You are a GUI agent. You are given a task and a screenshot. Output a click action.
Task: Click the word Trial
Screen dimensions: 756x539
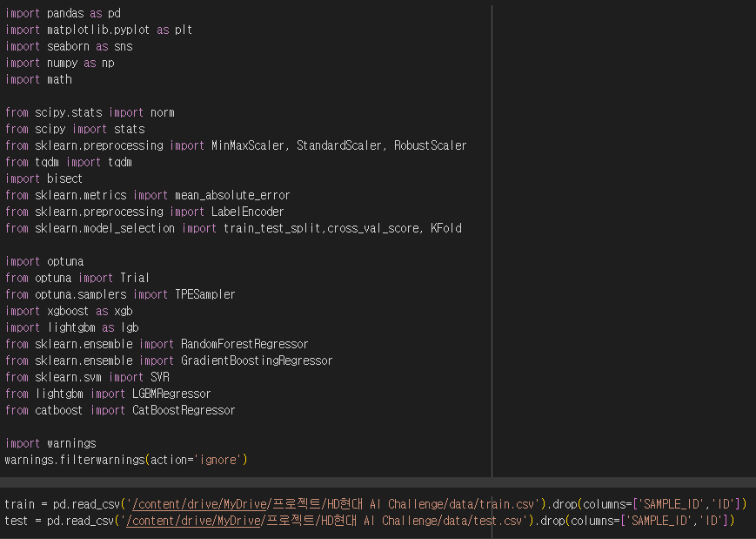[135, 278]
